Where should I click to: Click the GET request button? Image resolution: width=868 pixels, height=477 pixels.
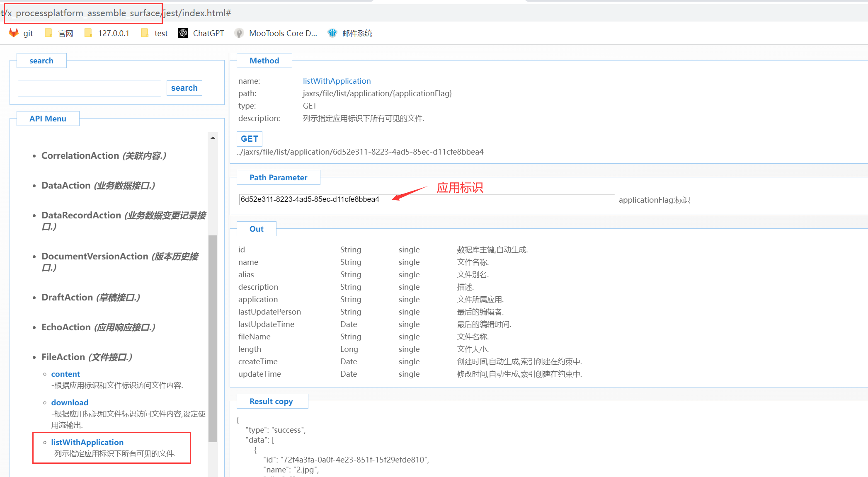point(249,139)
